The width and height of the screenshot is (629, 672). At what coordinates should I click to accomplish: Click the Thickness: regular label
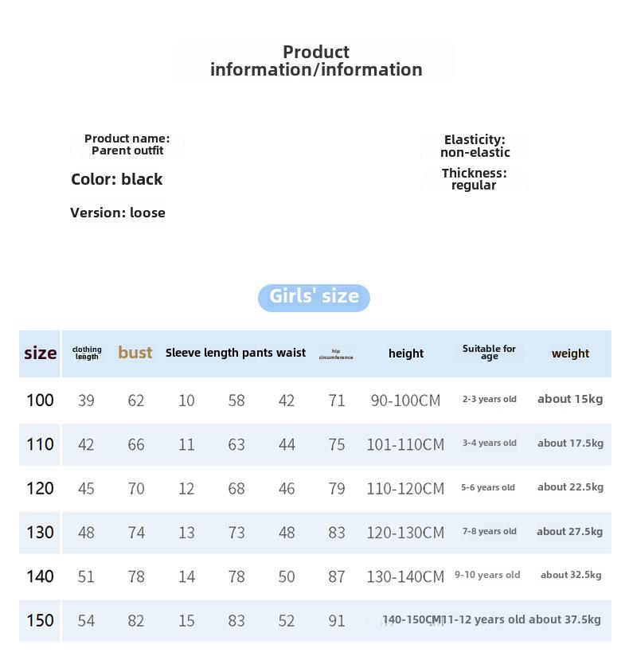click(x=474, y=179)
